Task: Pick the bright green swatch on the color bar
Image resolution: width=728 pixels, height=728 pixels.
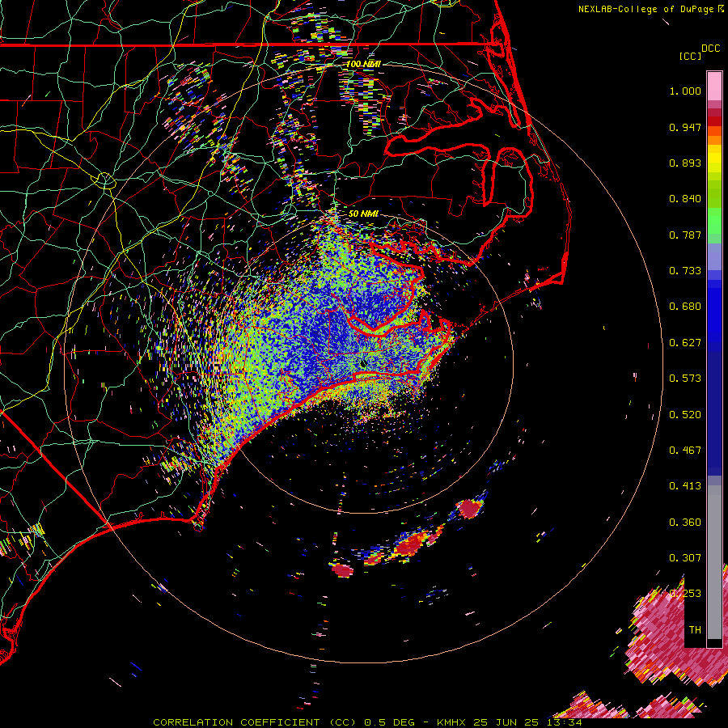Action: pyautogui.click(x=714, y=221)
